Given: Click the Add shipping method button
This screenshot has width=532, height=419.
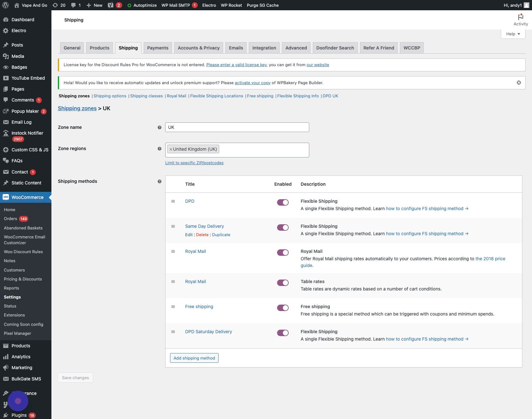Looking at the screenshot, I should tap(194, 358).
